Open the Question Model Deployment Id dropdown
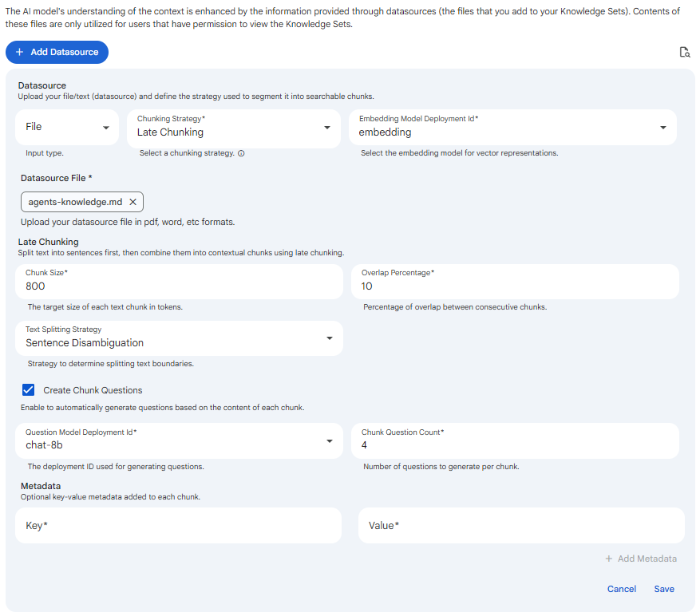700x616 pixels. pyautogui.click(x=179, y=440)
